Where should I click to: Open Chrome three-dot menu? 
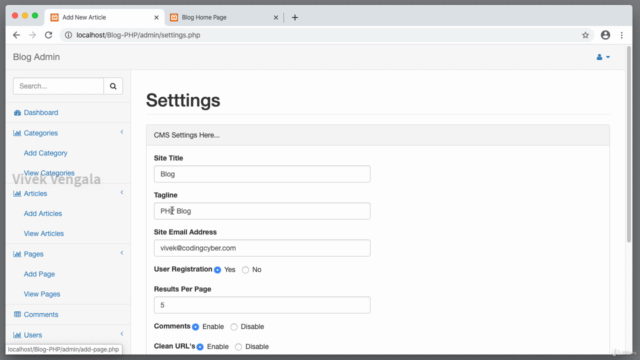point(622,35)
